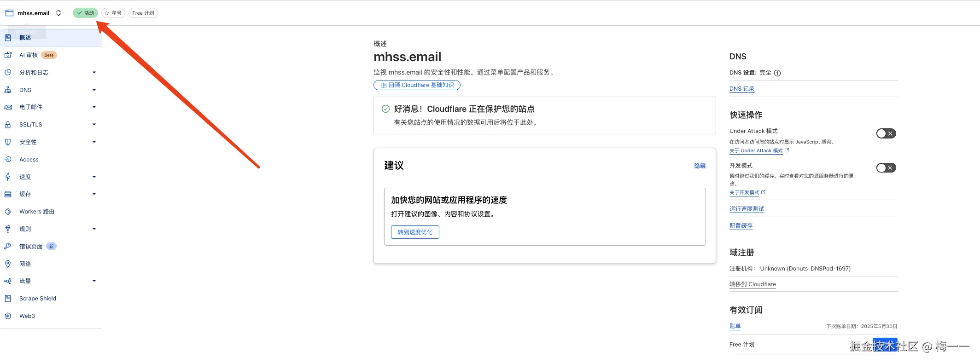Click the 概述 clipboard icon in sidebar
Image resolution: width=980 pixels, height=363 pixels.
click(x=8, y=38)
